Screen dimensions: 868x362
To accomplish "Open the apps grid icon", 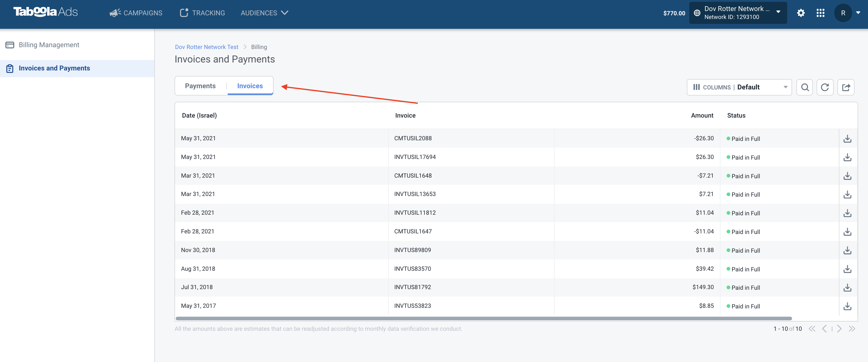I will [821, 13].
